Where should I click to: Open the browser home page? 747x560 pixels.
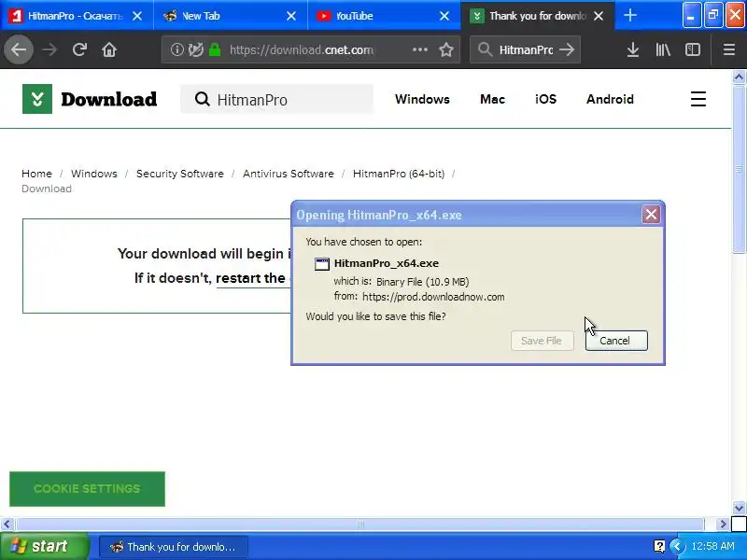point(109,49)
